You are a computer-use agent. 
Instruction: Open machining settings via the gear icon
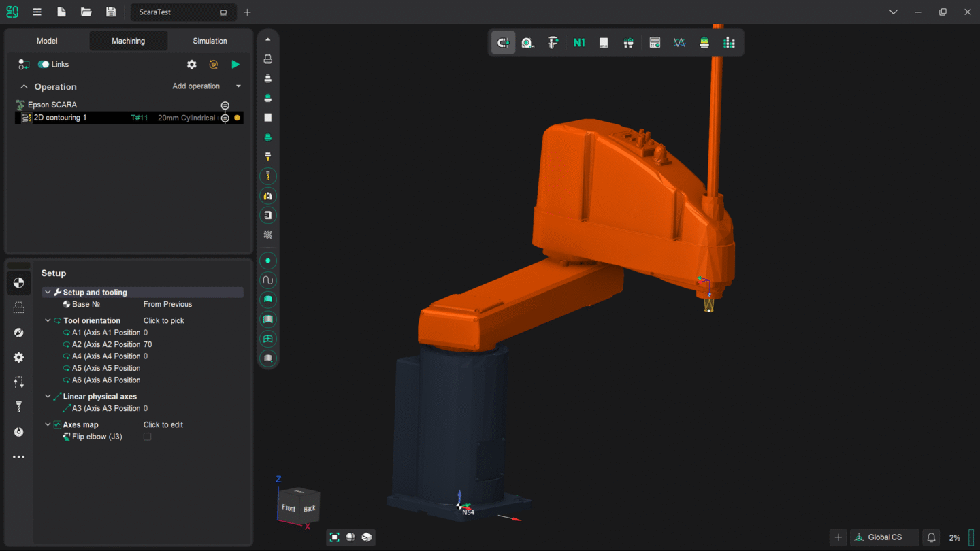click(x=191, y=64)
